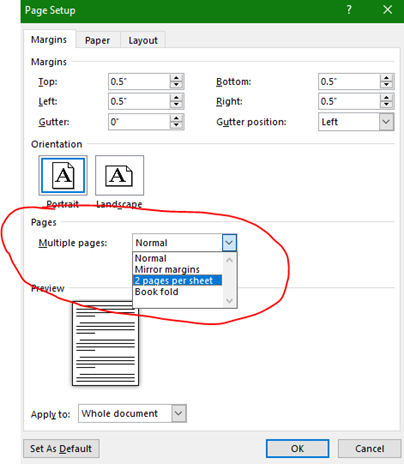The image size is (404, 464).
Task: Click the help question mark icon
Action: tap(349, 10)
